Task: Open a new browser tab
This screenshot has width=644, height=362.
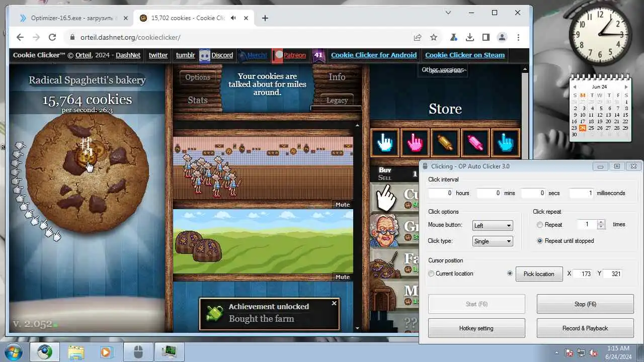Action: point(265,18)
